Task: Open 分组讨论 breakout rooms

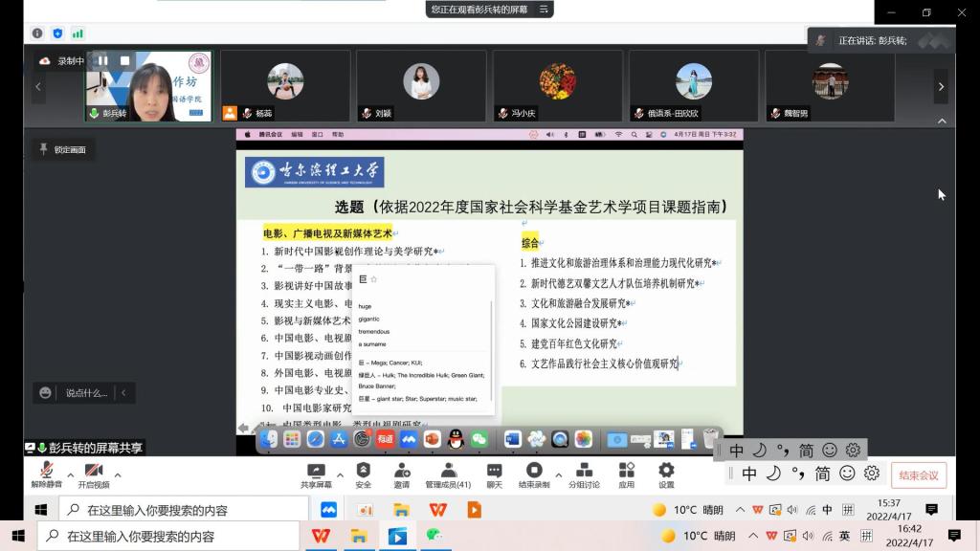Action: (x=584, y=471)
